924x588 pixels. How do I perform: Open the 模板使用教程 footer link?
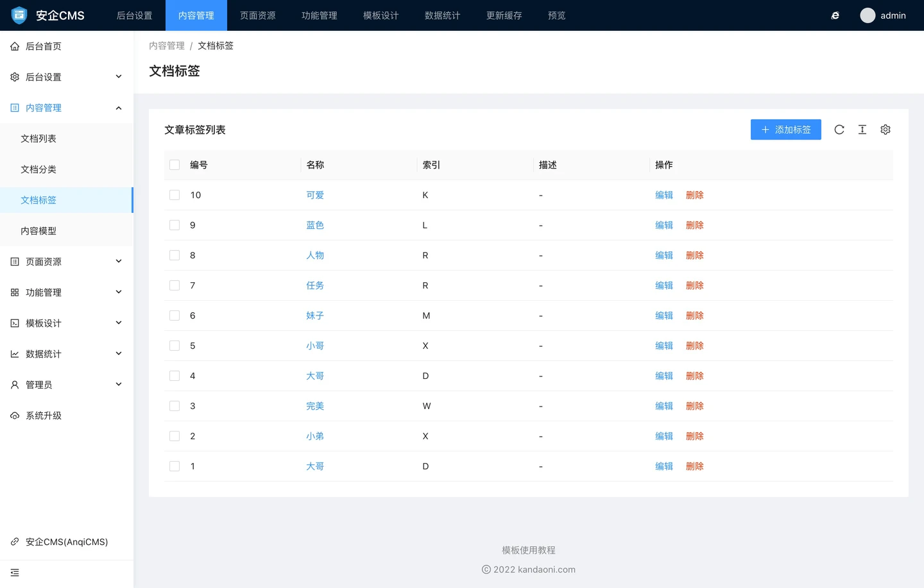pos(528,550)
